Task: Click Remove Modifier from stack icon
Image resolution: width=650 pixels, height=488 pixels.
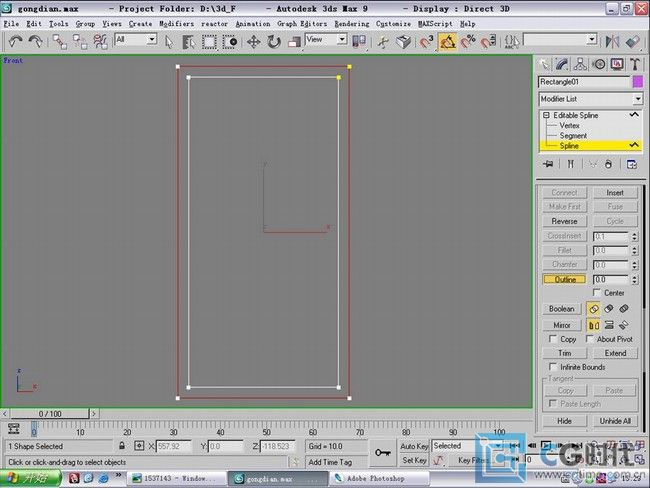Action: pyautogui.click(x=608, y=164)
